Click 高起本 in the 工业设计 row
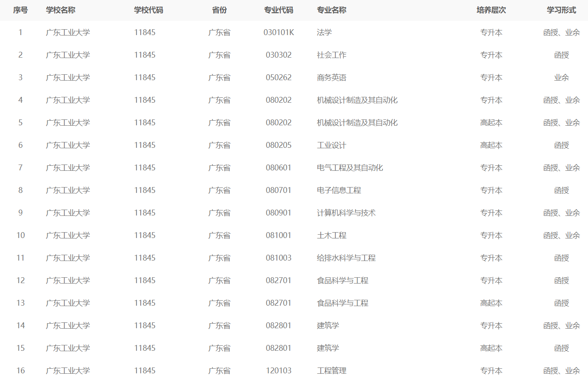The width and height of the screenshot is (588, 380). coord(491,145)
